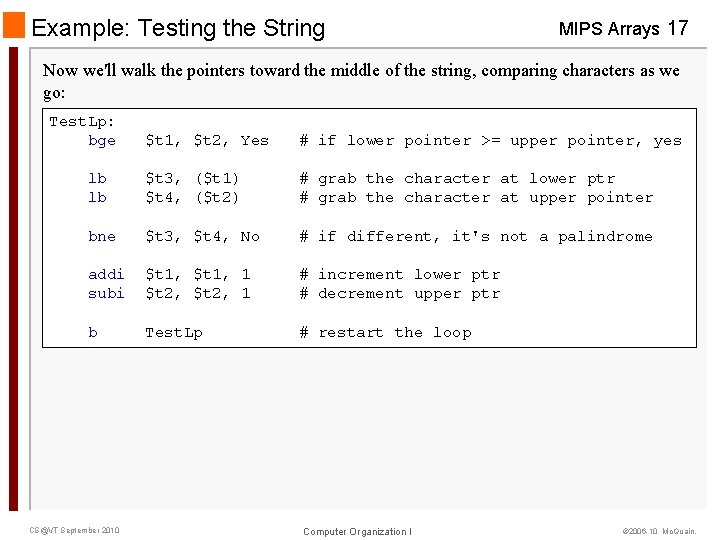Click the "bge" instruction in the code
The height and width of the screenshot is (540, 720).
(x=102, y=141)
